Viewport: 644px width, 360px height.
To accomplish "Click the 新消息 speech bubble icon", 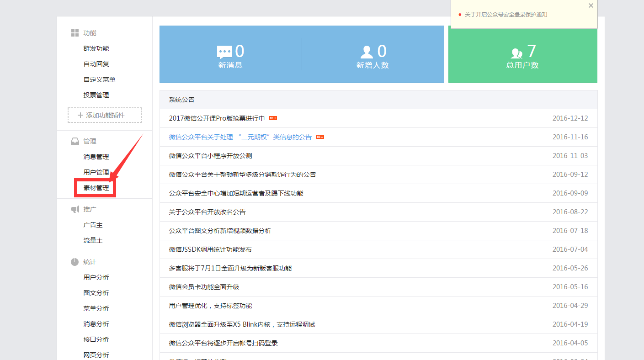I will pos(224,52).
